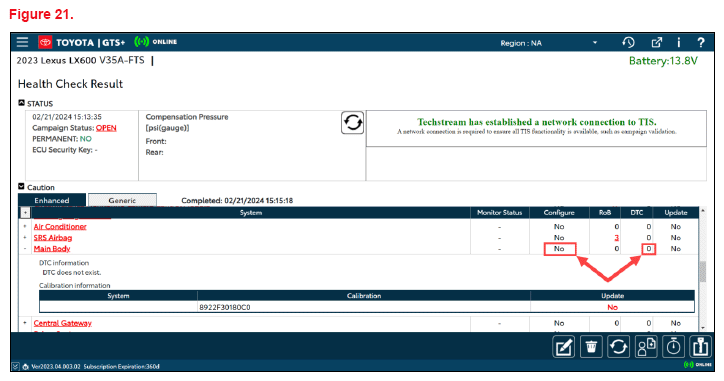Switch to the Enhanced tab
This screenshot has height=381, width=724.
52,200
